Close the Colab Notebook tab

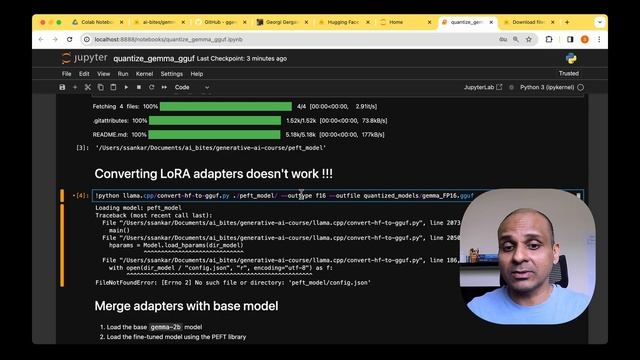[121, 22]
